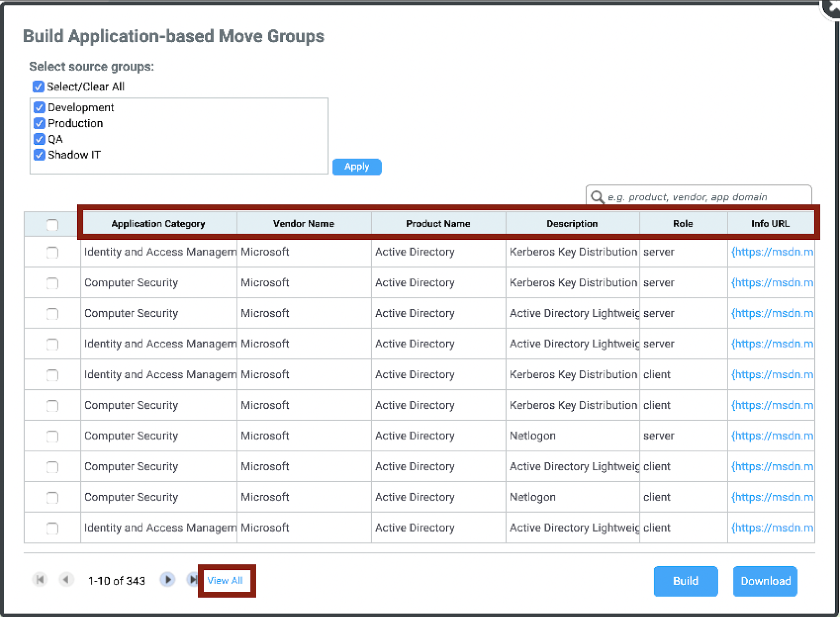Sort table by Vendor Name header
The width and height of the screenshot is (840, 617).
coord(303,224)
